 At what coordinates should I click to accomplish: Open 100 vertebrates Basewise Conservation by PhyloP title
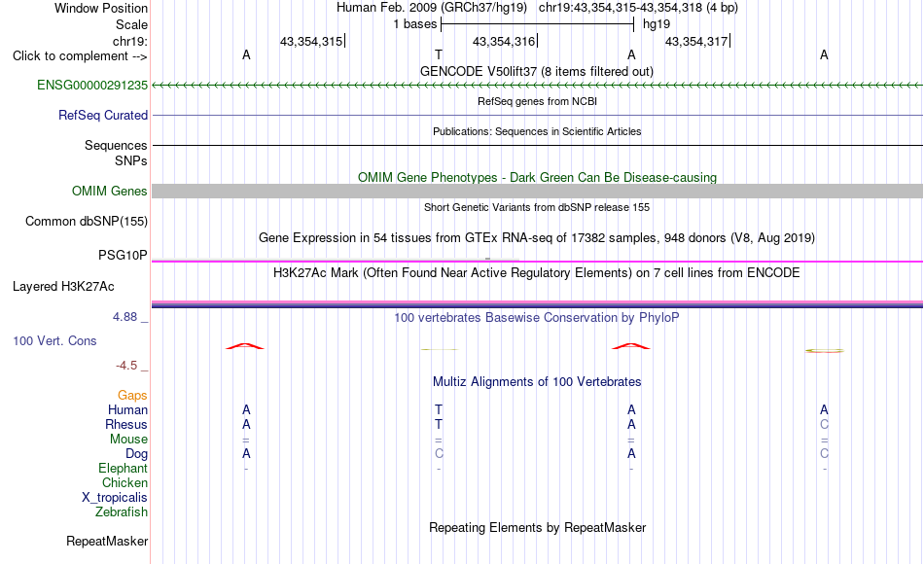(x=536, y=318)
